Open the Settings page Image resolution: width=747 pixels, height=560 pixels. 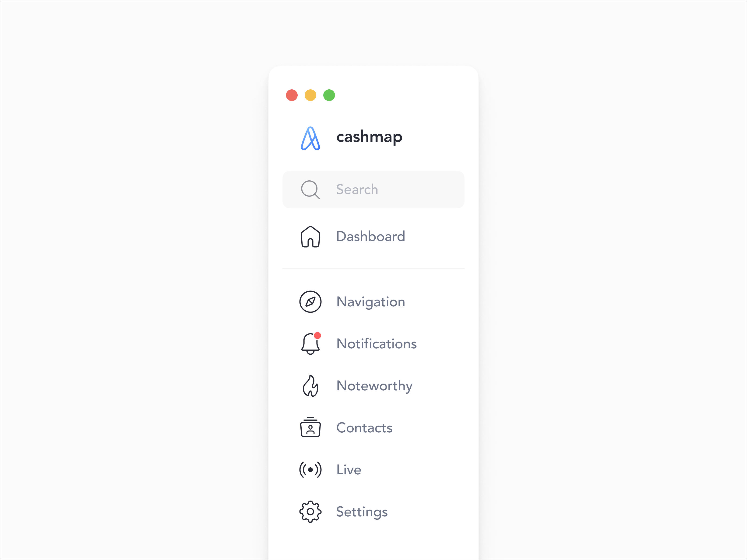pyautogui.click(x=362, y=511)
